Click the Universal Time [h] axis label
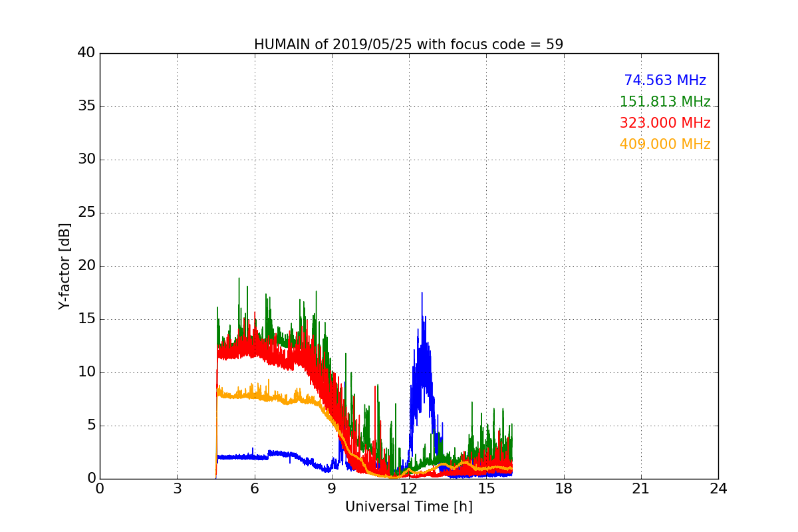 (408, 507)
